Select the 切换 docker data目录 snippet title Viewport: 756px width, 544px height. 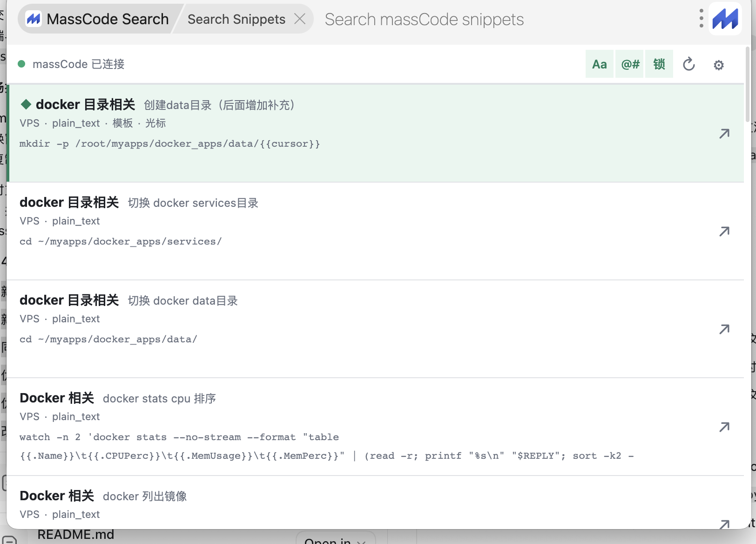coord(183,300)
